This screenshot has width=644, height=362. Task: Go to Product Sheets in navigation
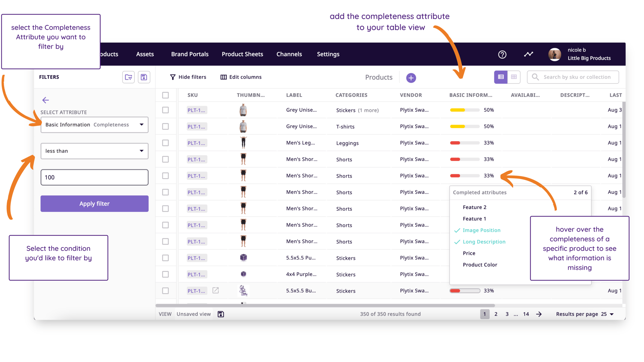(x=242, y=54)
